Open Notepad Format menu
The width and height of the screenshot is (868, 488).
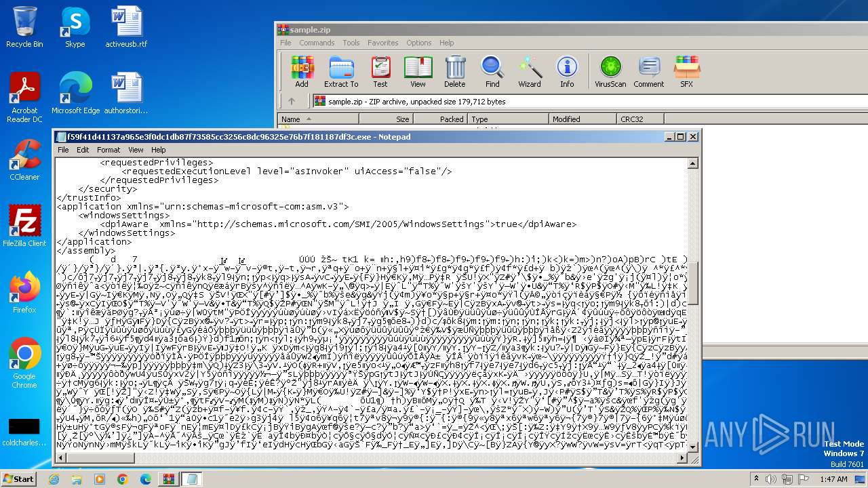(x=108, y=150)
